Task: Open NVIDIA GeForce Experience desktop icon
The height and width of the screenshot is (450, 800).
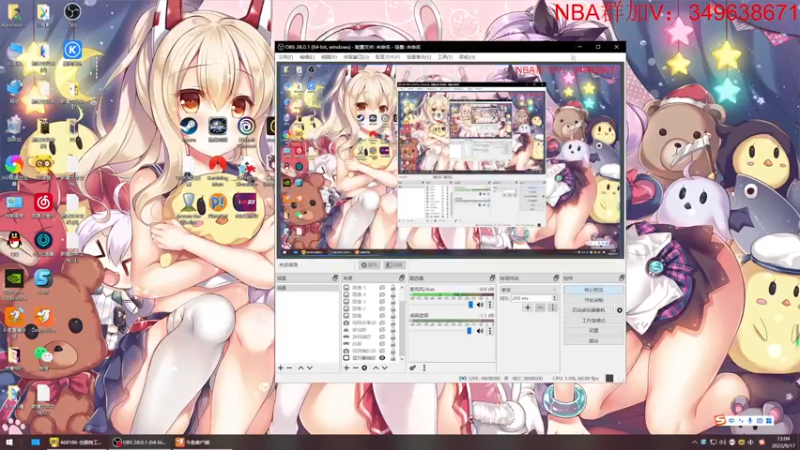Action: tap(14, 284)
